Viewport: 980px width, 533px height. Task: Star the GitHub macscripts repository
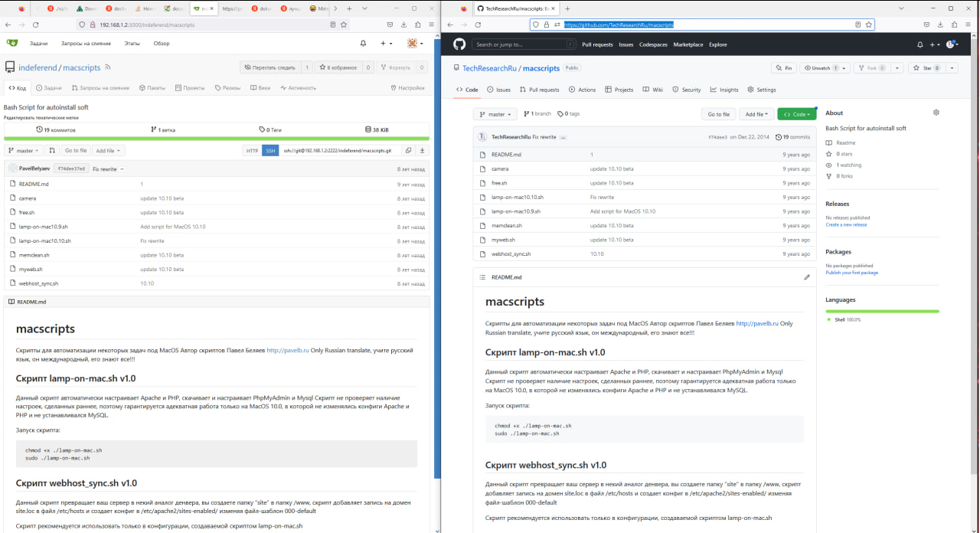(927, 68)
